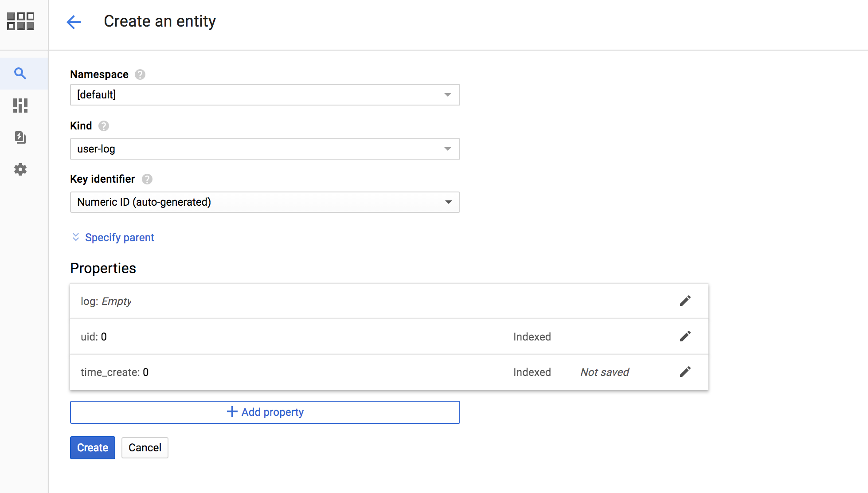
Task: Click the Cancel button
Action: (145, 448)
